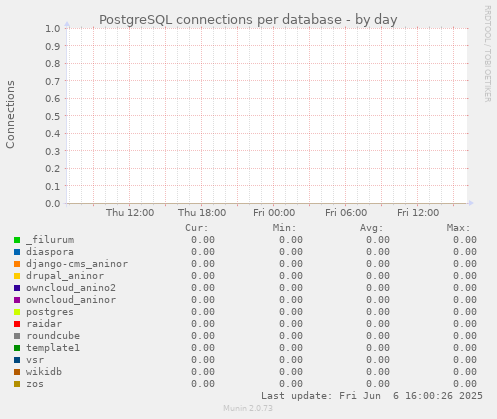Click the Last update timestamp text
The image size is (497, 419).
point(372,396)
